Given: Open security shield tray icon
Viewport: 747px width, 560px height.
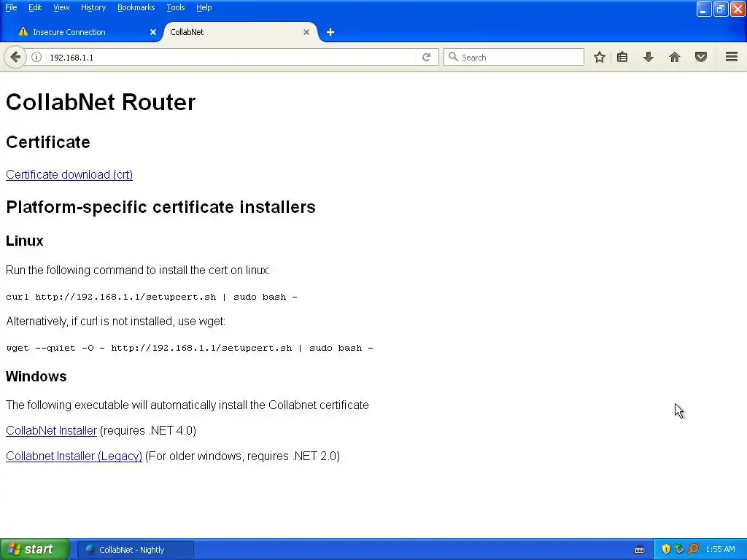Looking at the screenshot, I should pyautogui.click(x=666, y=550).
